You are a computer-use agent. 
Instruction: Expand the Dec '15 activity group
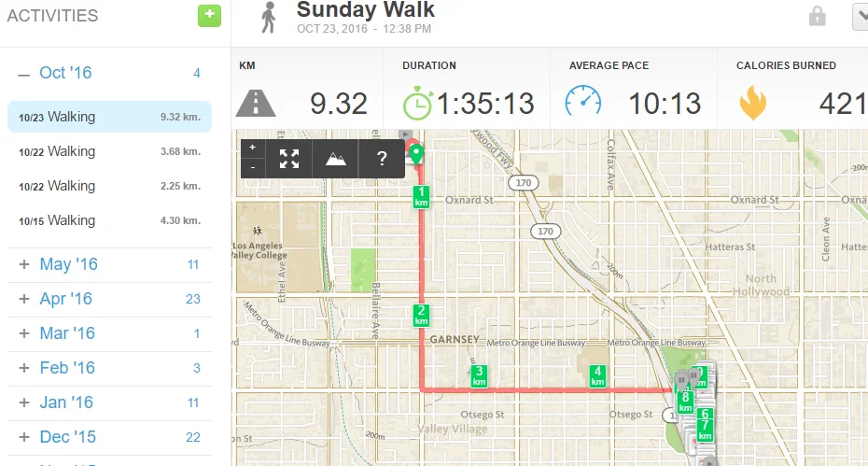point(24,437)
